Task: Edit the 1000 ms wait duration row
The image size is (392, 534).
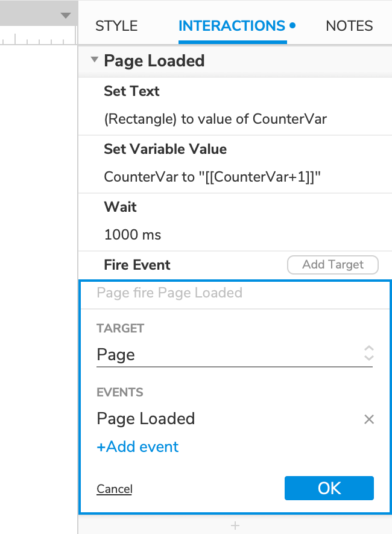Action: (x=133, y=235)
